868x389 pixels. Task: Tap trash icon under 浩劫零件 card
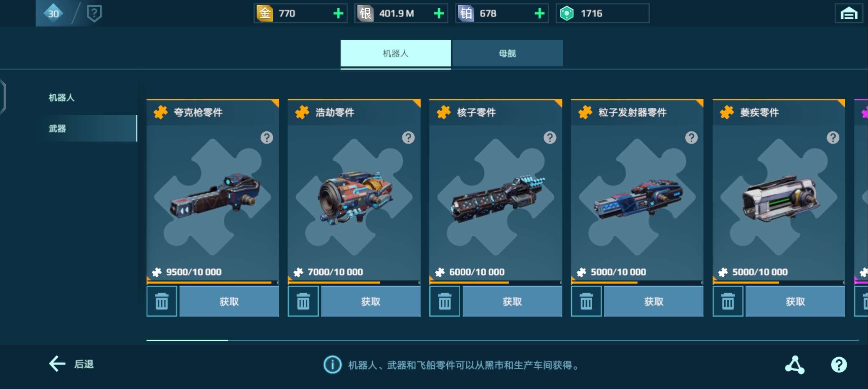[x=303, y=301]
